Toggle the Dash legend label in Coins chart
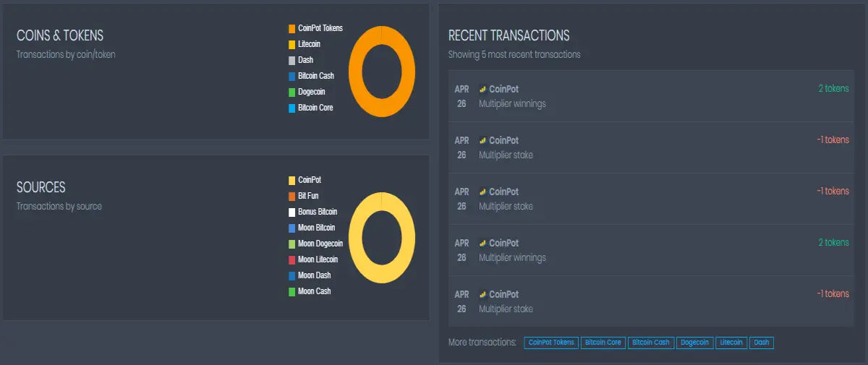 click(305, 60)
